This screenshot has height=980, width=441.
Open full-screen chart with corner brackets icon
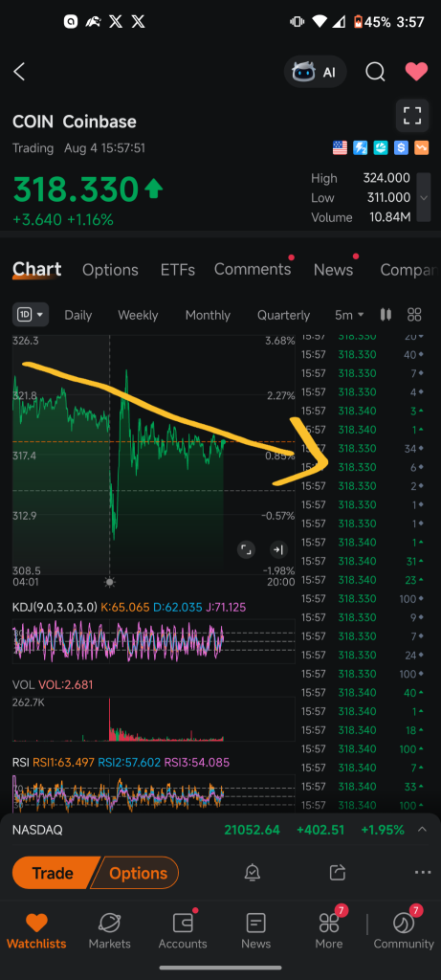(412, 116)
